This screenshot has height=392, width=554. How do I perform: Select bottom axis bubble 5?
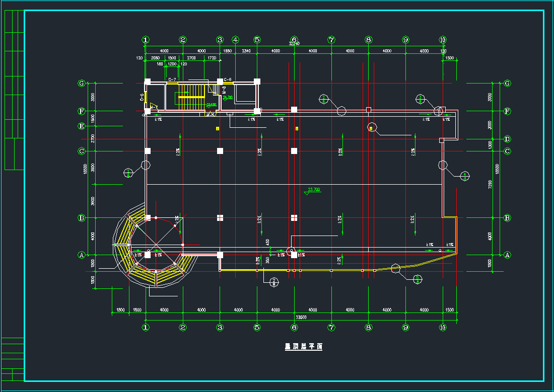click(257, 327)
